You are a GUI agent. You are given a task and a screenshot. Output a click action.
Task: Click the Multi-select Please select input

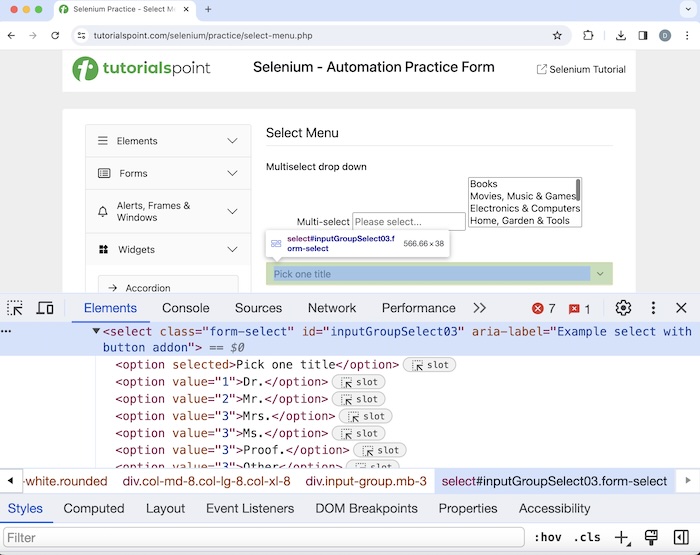408,222
